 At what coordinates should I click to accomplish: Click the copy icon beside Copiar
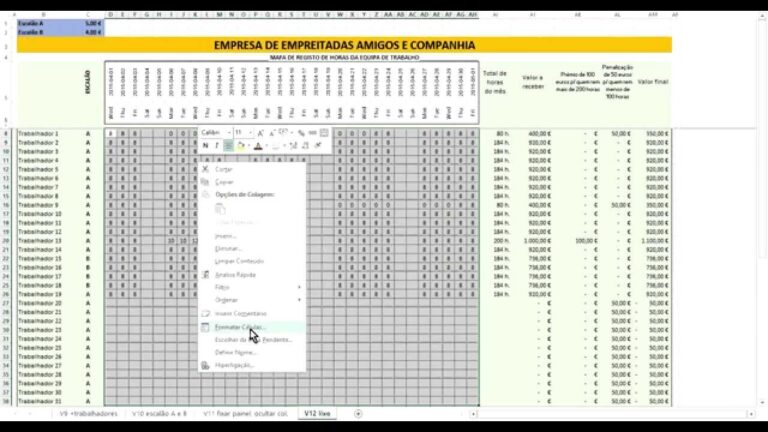pos(205,182)
